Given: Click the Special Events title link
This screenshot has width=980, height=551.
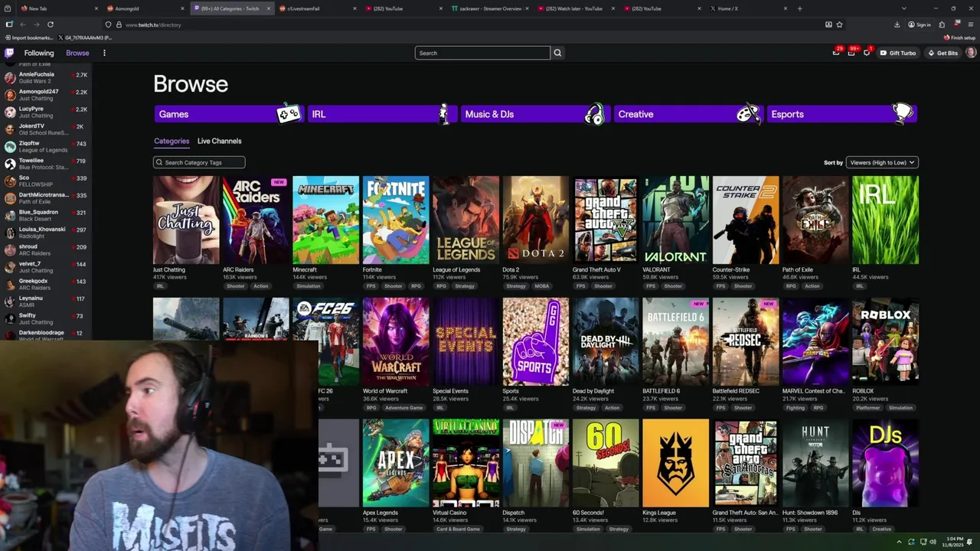Looking at the screenshot, I should coord(450,391).
